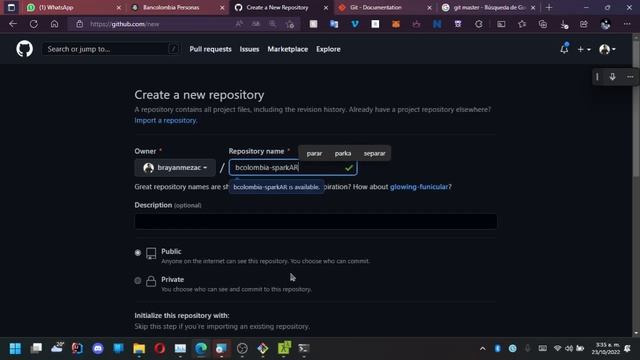The height and width of the screenshot is (360, 640).
Task: Show hidden system tray icons
Action: 482,349
